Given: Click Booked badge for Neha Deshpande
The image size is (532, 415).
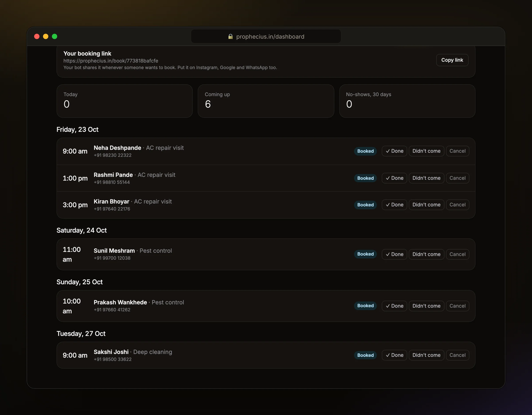Looking at the screenshot, I should 365,151.
